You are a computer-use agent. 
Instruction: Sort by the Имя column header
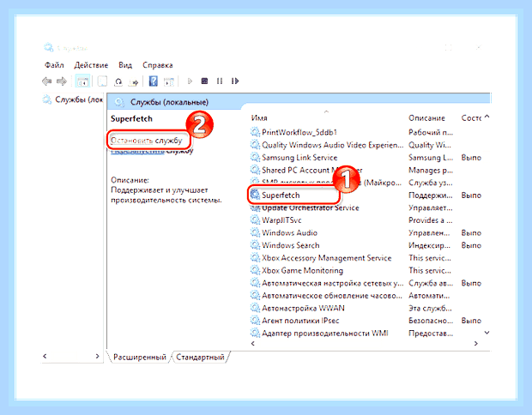[x=259, y=118]
